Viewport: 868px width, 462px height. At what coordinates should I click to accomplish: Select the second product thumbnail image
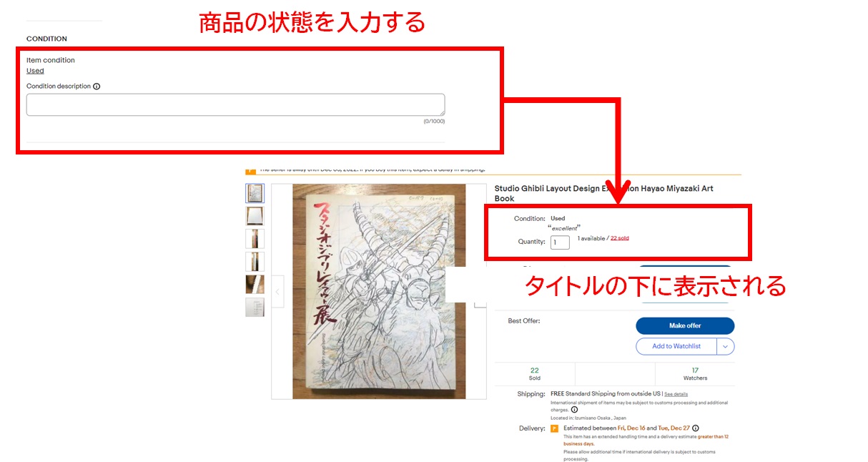pos(255,216)
